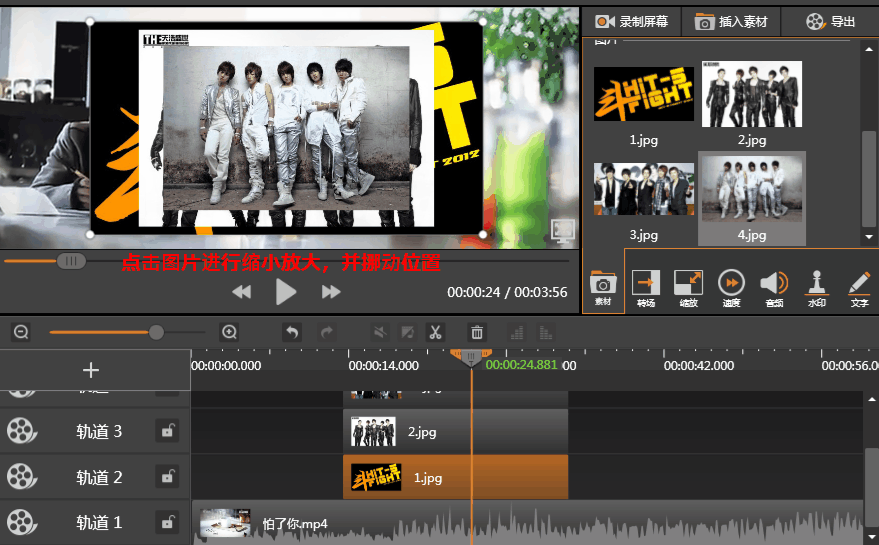Click the bottom-right resize handle in preview
Viewport: 879px width, 545px height.
[483, 234]
